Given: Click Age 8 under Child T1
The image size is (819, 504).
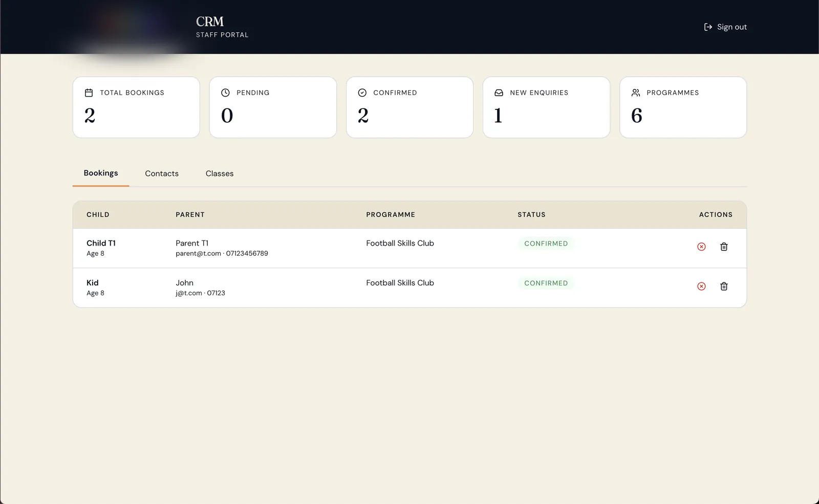Looking at the screenshot, I should pyautogui.click(x=95, y=253).
